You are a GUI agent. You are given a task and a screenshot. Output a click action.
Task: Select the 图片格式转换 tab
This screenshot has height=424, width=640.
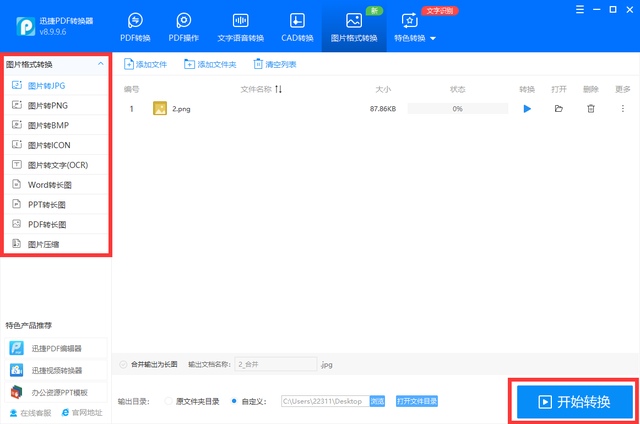click(354, 28)
